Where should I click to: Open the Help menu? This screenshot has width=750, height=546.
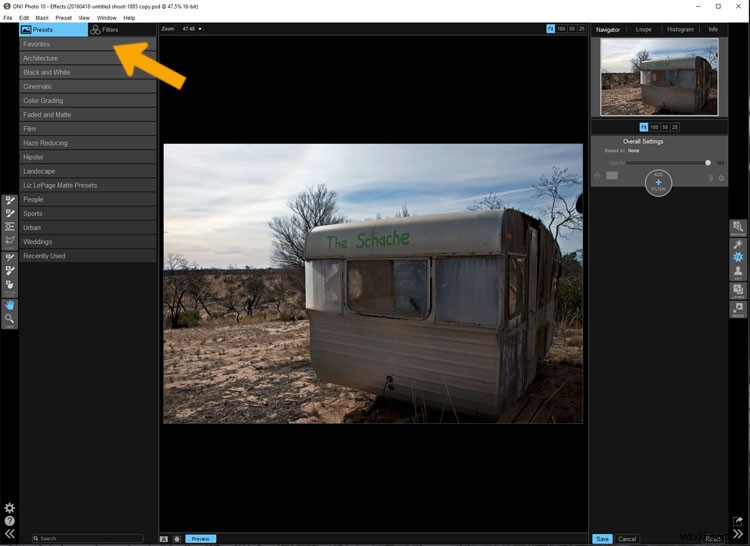coord(129,18)
